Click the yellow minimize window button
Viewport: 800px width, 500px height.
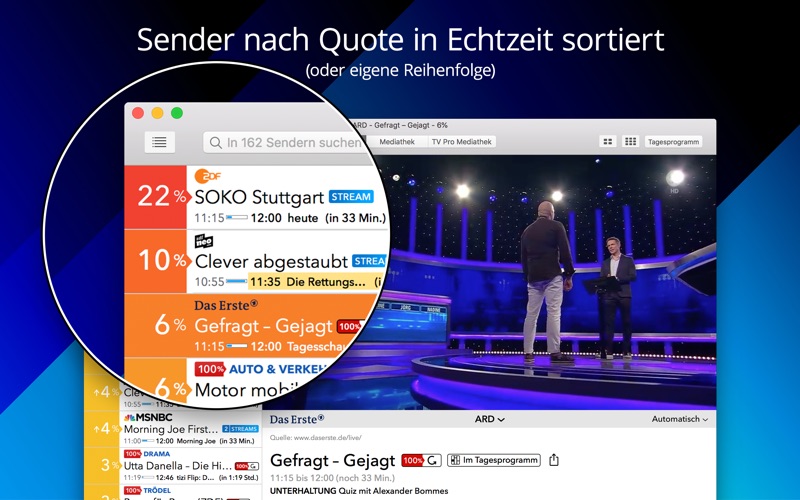click(x=157, y=113)
